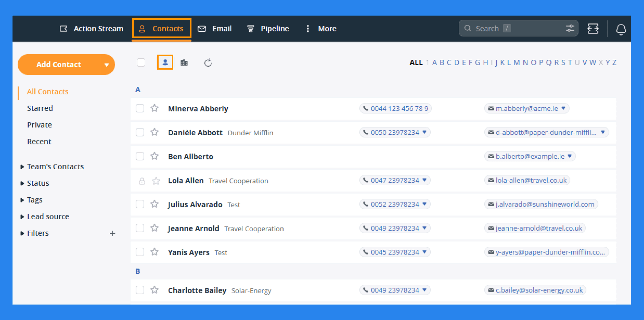Check Yanis Ayers row checkbox
The width and height of the screenshot is (644, 320).
tap(140, 252)
